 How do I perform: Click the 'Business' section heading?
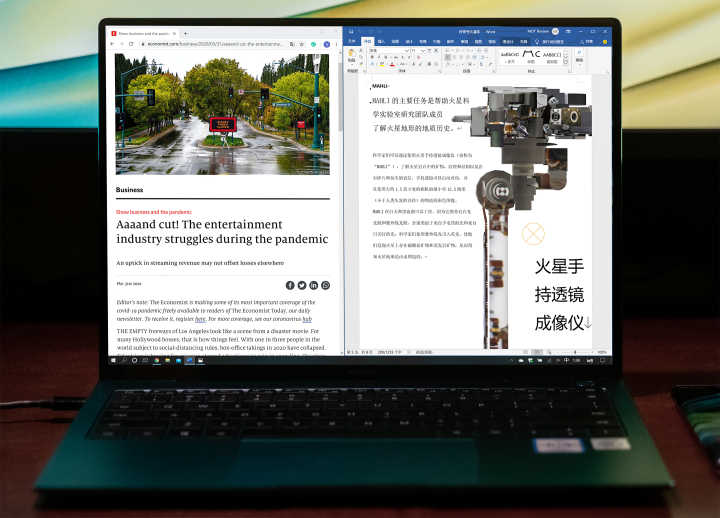(129, 190)
